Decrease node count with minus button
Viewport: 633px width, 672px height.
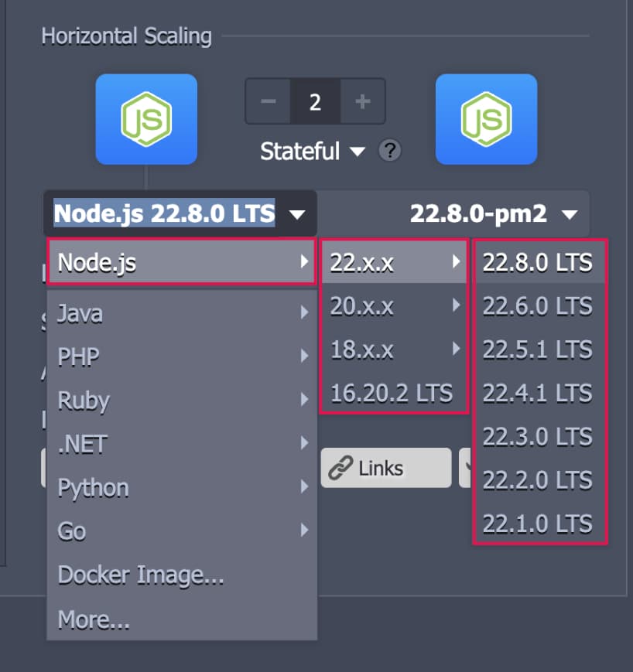(268, 102)
